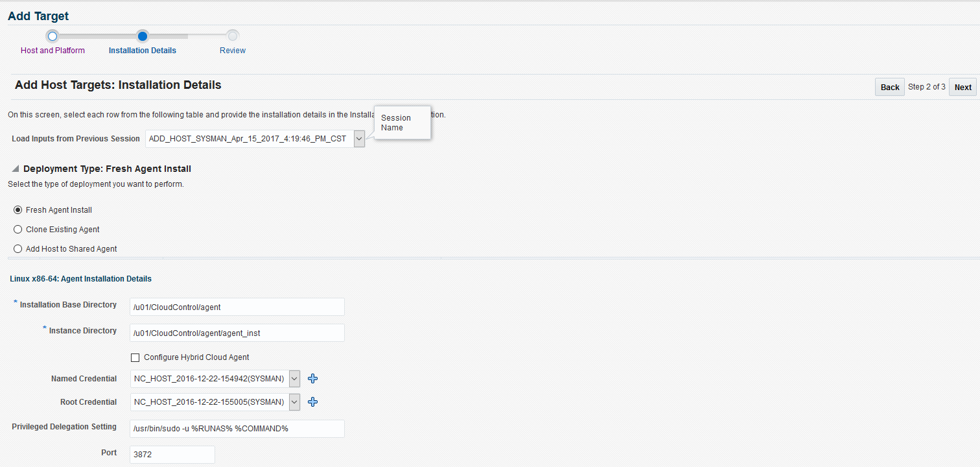Screen dimensions: 980x467
Task: Collapse the Deployment Type section
Action: coord(14,168)
